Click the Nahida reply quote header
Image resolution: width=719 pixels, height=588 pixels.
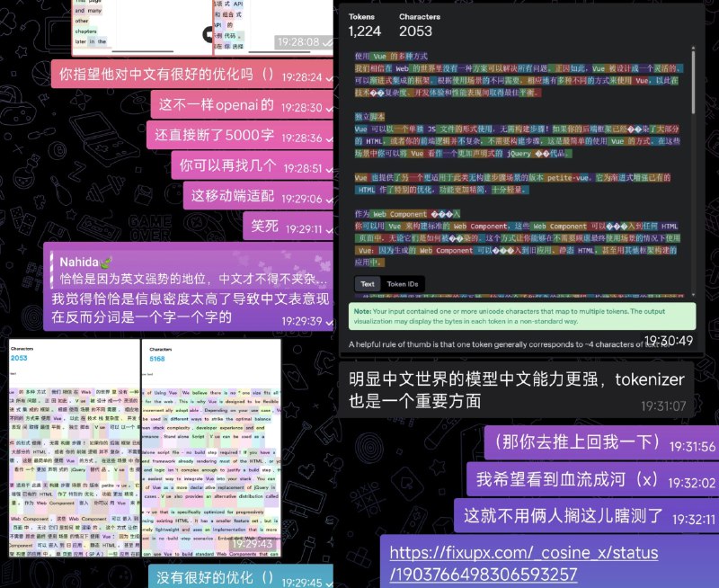pos(82,261)
